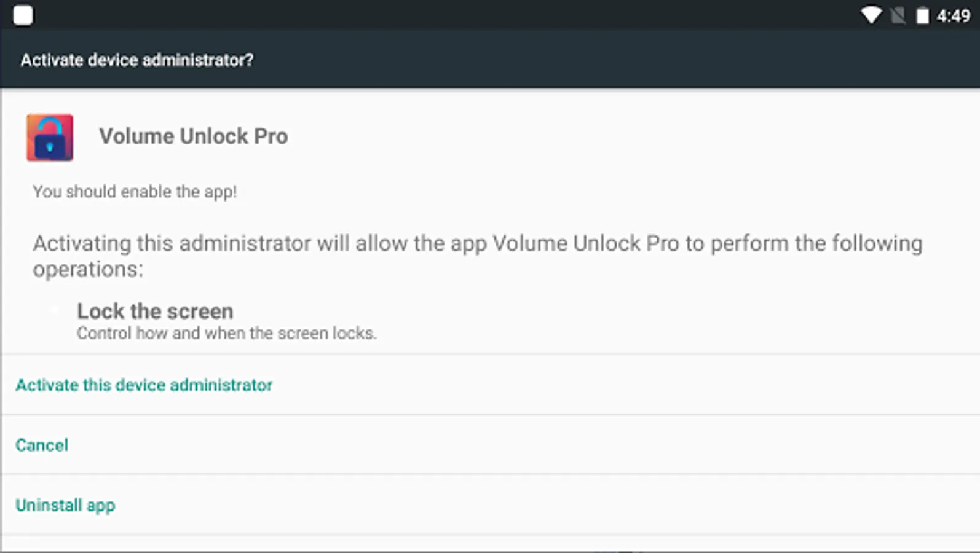Select the 'Lock the screen' permission heading

click(155, 311)
